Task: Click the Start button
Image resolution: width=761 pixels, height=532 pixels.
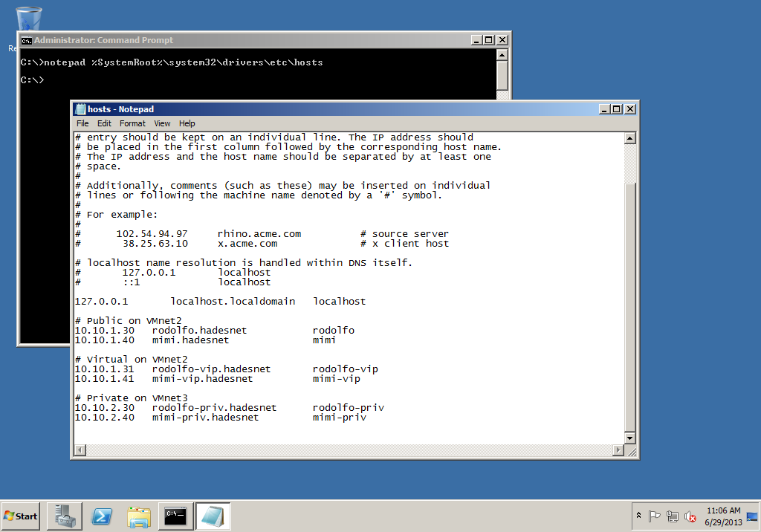Action: click(21, 516)
